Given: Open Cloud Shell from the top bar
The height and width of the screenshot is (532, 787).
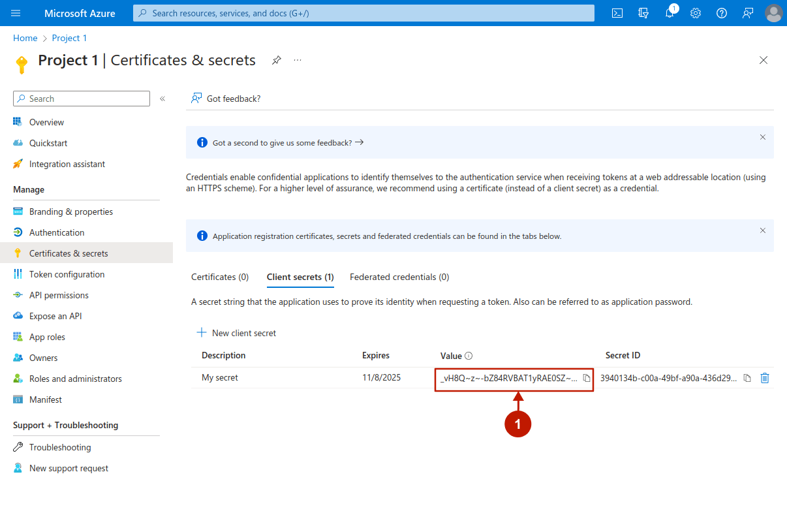Looking at the screenshot, I should point(617,13).
